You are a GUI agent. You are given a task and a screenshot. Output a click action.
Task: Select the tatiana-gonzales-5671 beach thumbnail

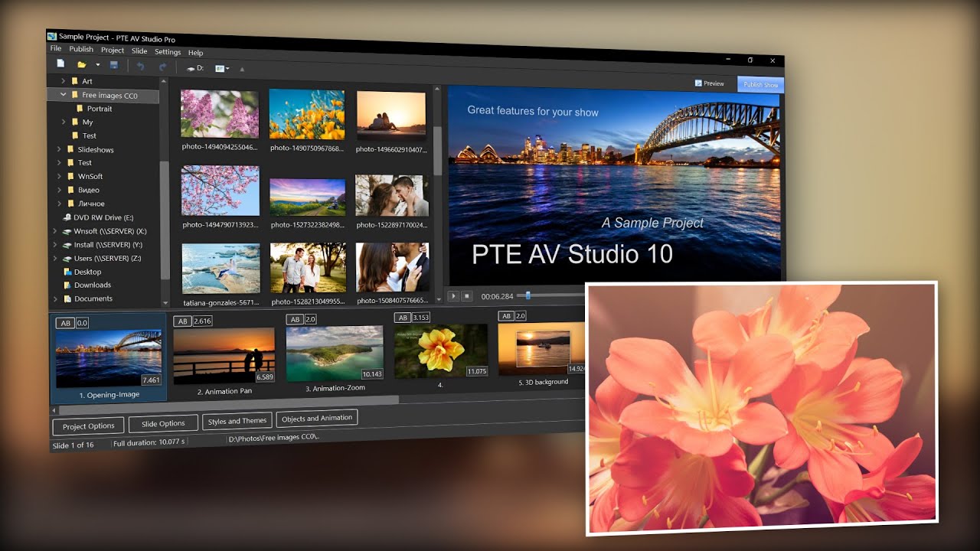220,269
